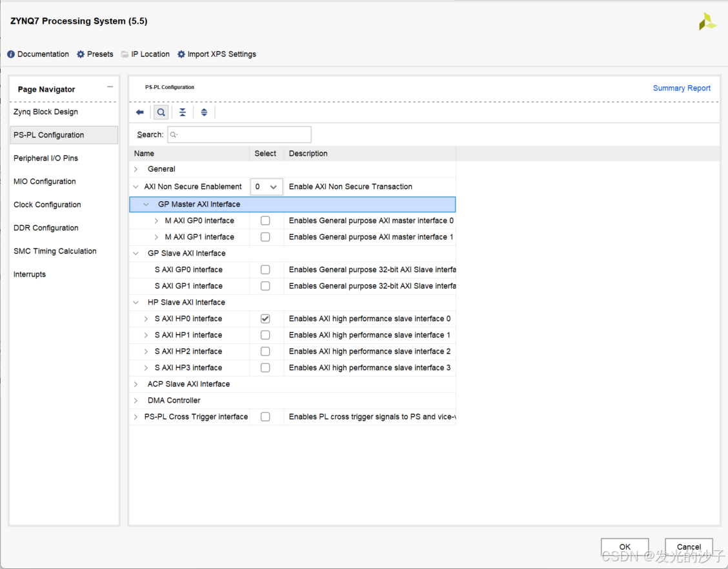Image resolution: width=728 pixels, height=569 pixels.
Task: Open Clock Configuration page
Action: point(64,205)
